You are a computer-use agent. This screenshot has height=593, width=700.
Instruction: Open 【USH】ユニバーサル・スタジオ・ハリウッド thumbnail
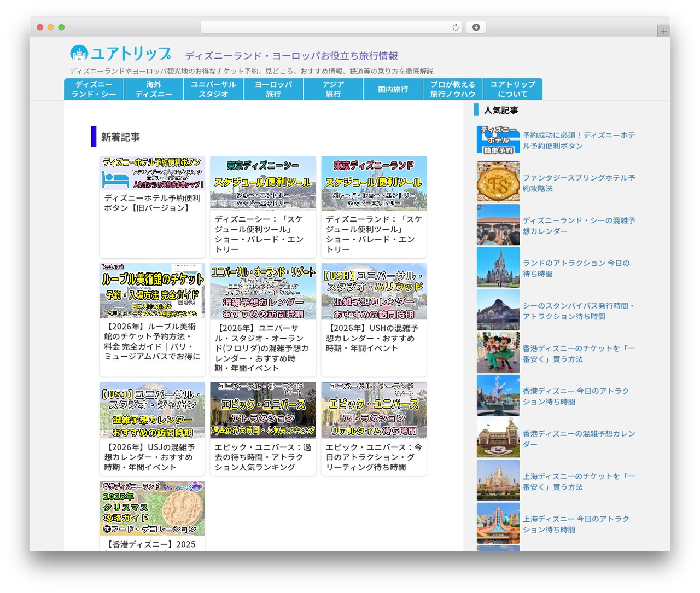(x=374, y=292)
